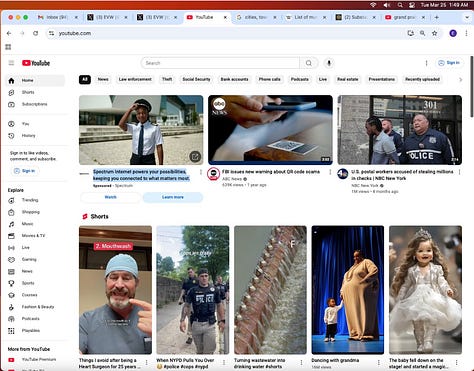Open options for wastewater short
The width and height of the screenshot is (474, 371).
pyautogui.click(x=302, y=362)
